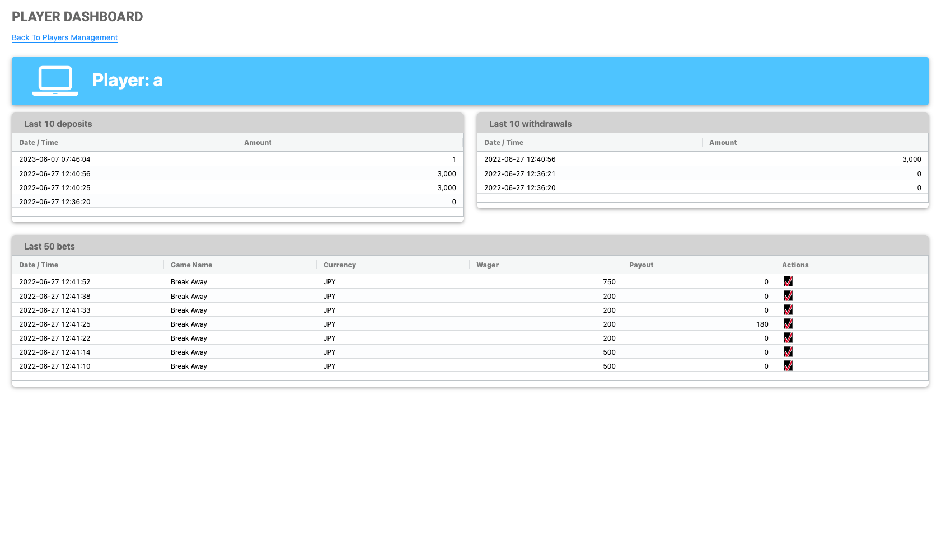Sort deposits by Date / Time column
Image resolution: width=941 pixels, height=560 pixels.
39,143
